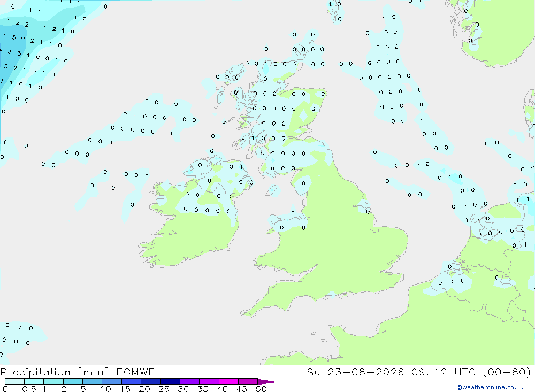
Task: Click the legend tick label 0.1
Action: pyautogui.click(x=9, y=389)
